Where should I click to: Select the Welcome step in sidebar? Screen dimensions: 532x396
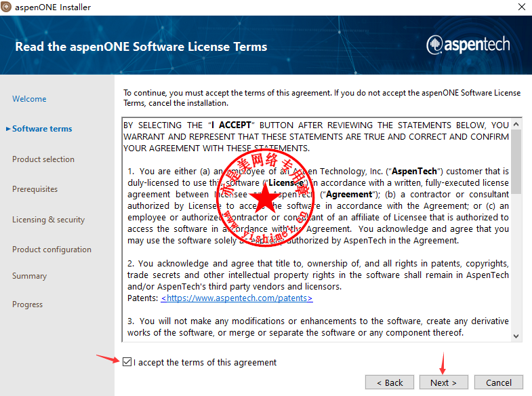point(29,99)
